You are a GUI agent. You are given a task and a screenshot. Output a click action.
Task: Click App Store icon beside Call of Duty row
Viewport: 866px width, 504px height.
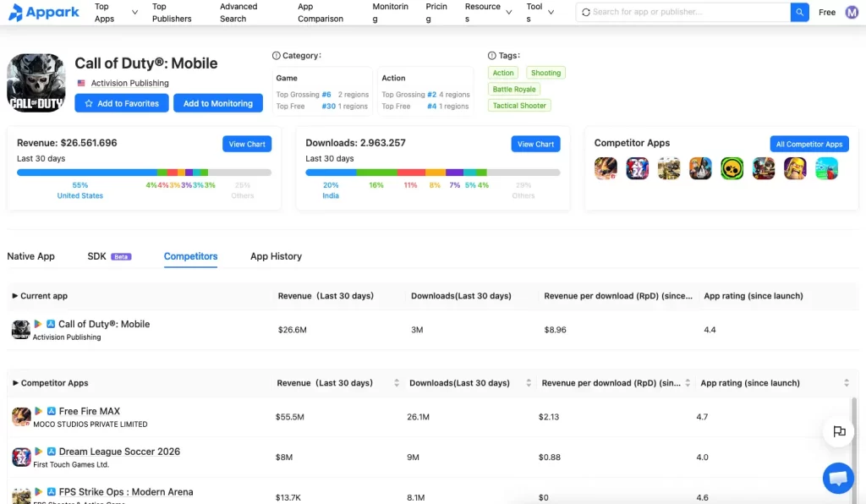[x=51, y=324]
